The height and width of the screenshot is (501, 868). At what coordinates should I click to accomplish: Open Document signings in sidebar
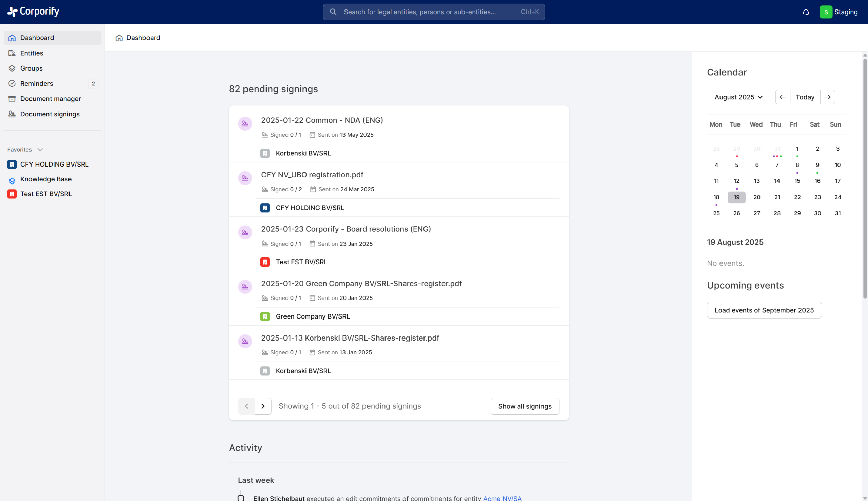pos(50,114)
